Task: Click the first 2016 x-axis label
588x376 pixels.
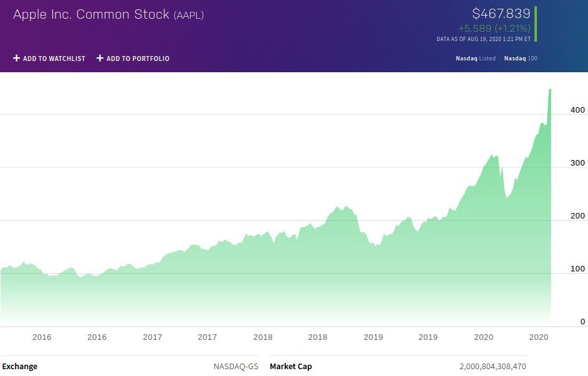Action: pos(42,337)
